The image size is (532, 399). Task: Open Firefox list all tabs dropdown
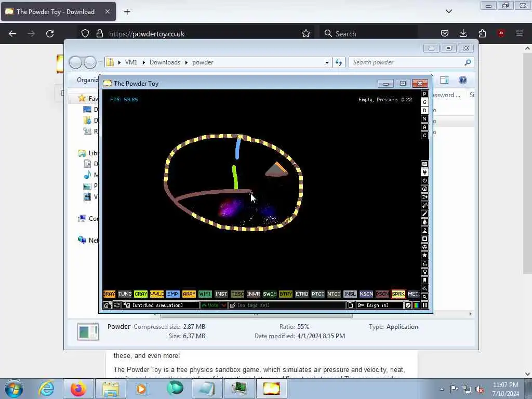point(448,11)
